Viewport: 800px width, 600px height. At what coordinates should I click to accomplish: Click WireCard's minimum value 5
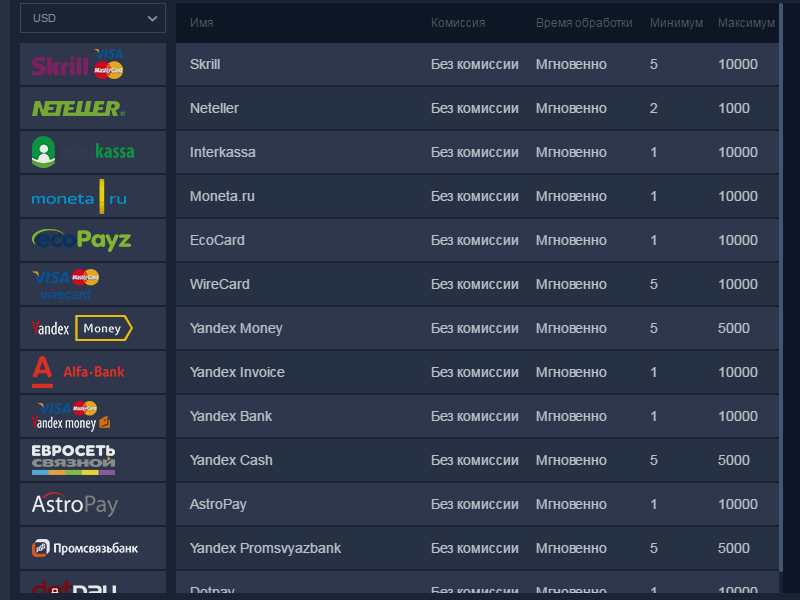coord(654,284)
